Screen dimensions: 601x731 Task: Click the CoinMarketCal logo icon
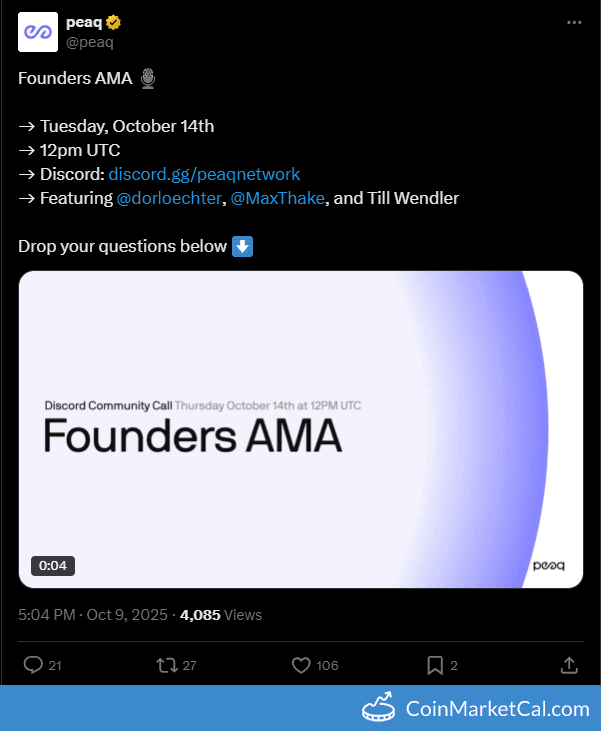(378, 708)
